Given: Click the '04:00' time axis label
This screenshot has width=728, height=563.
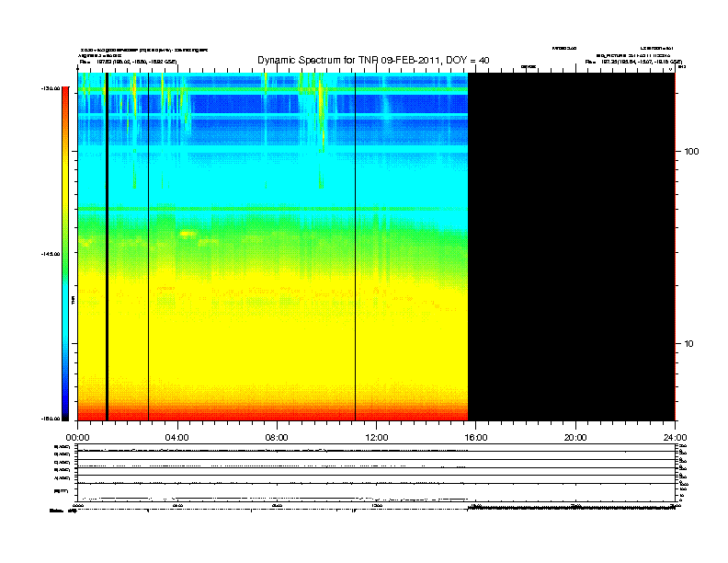Looking at the screenshot, I should pos(177,438).
